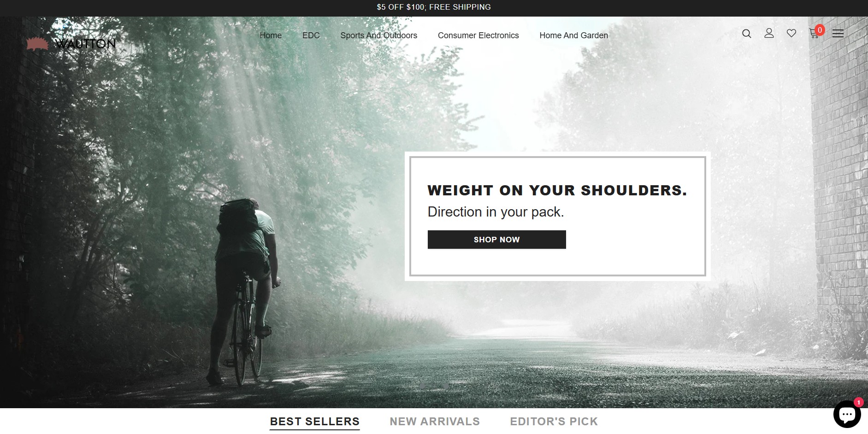This screenshot has height=434, width=868.
Task: Open the EDC category
Action: [311, 35]
